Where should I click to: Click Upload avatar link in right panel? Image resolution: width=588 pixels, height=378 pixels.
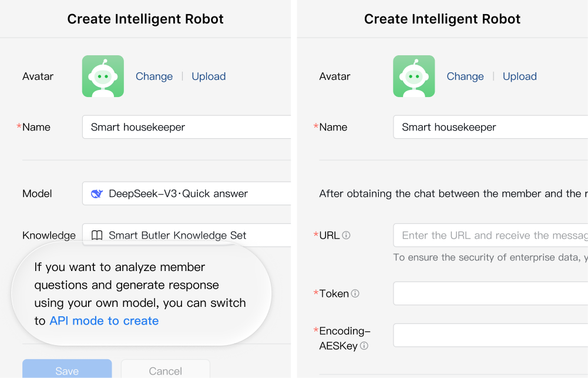coord(520,76)
